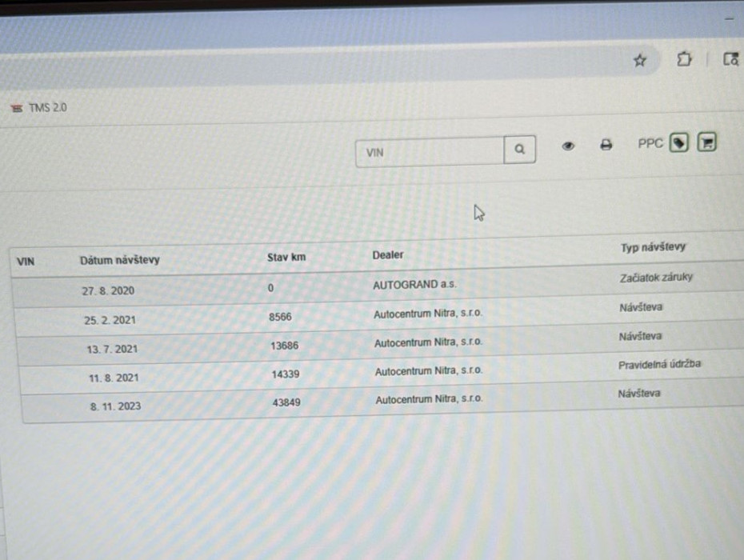Click the green tag icon next to PPC
This screenshot has width=744, height=560.
coord(679,143)
